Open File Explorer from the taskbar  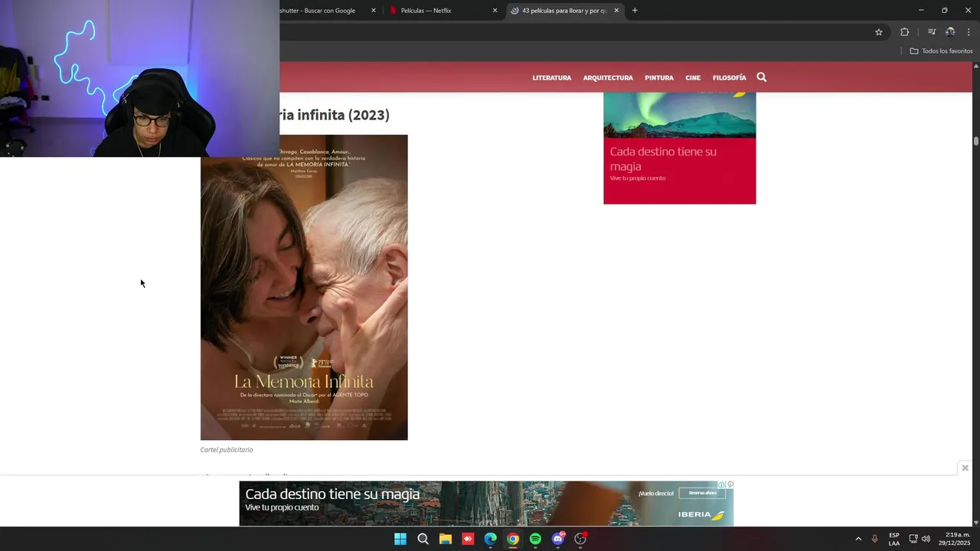[x=445, y=539]
